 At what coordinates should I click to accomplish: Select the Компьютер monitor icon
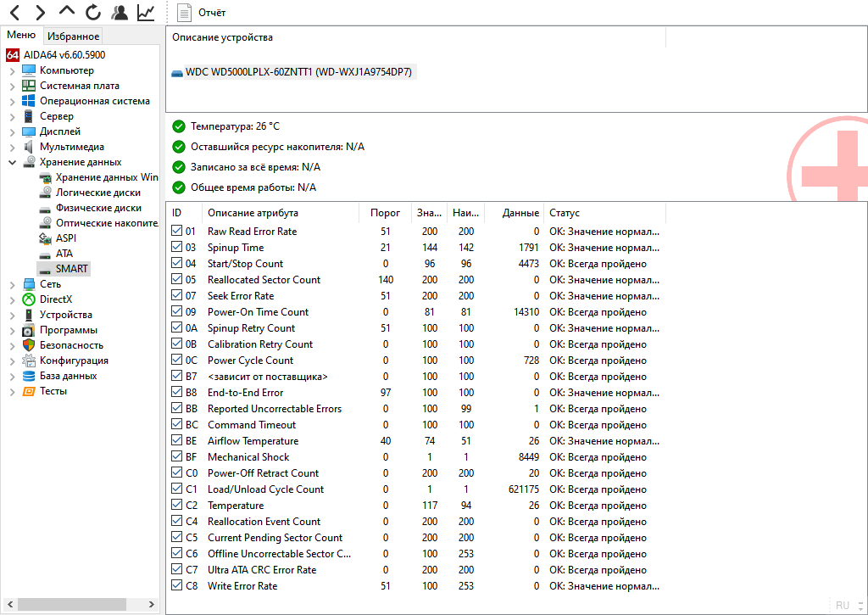point(28,70)
